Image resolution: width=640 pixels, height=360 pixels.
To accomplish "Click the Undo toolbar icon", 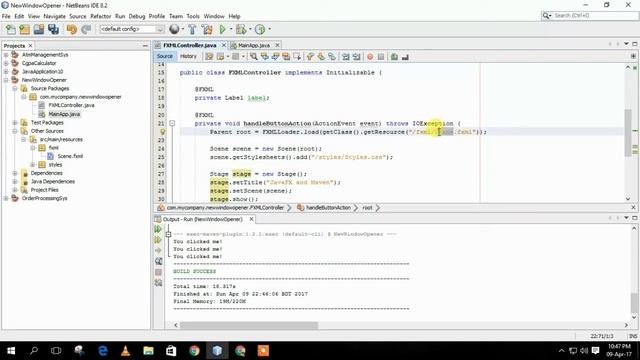I will [72, 29].
